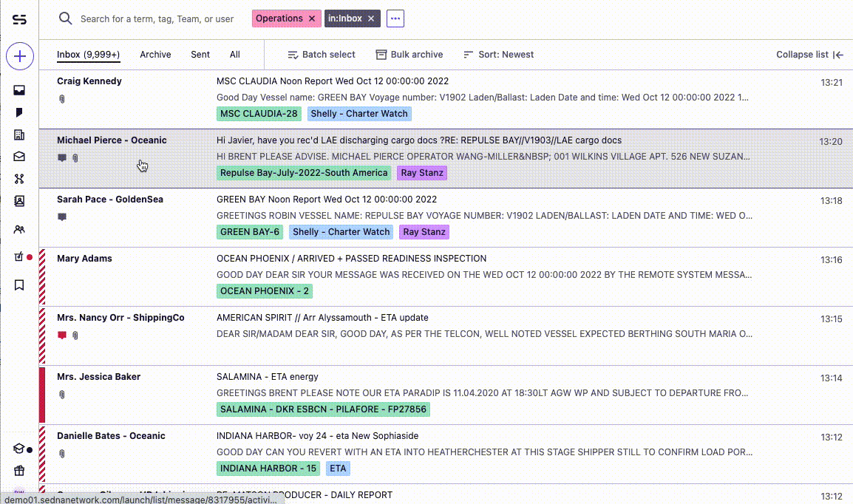Collapse the message list
Image resolution: width=853 pixels, height=504 pixels.
809,55
